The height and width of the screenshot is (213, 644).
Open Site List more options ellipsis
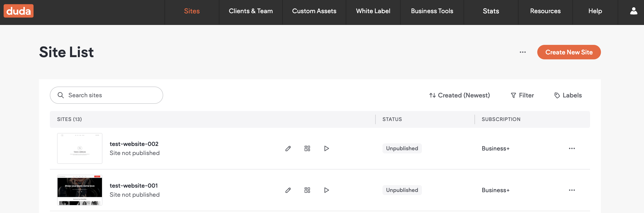click(523, 52)
